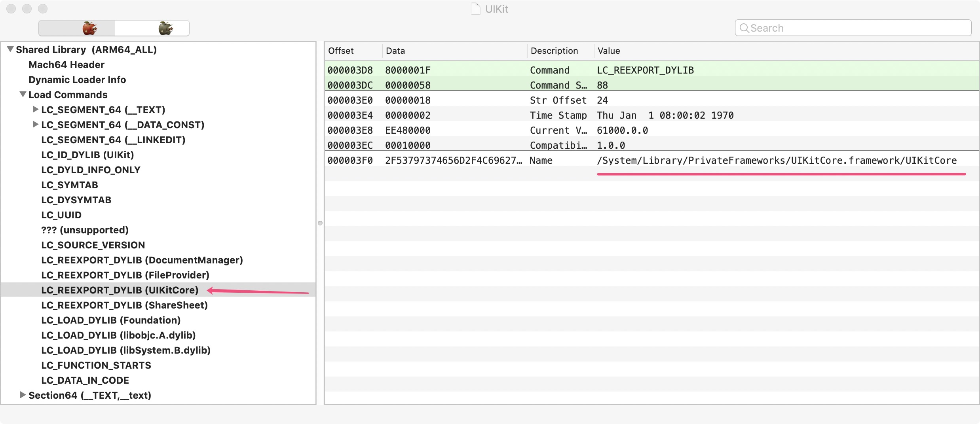Click the Data column header

click(x=454, y=51)
